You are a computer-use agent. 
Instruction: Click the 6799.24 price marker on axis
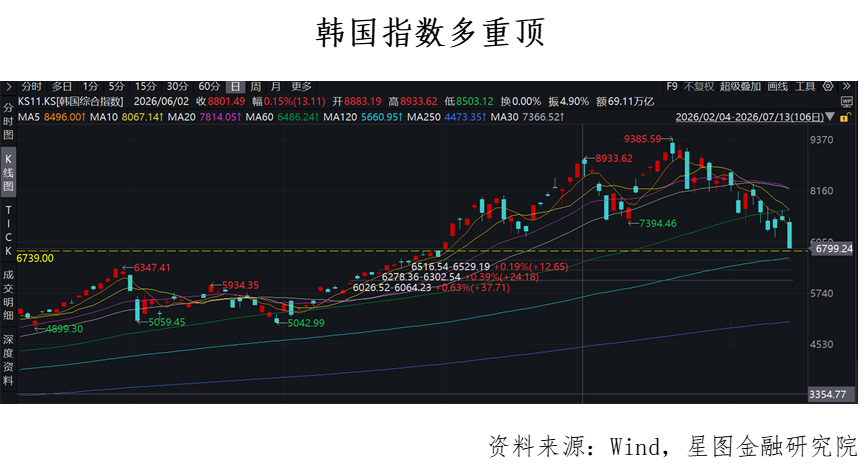(834, 249)
